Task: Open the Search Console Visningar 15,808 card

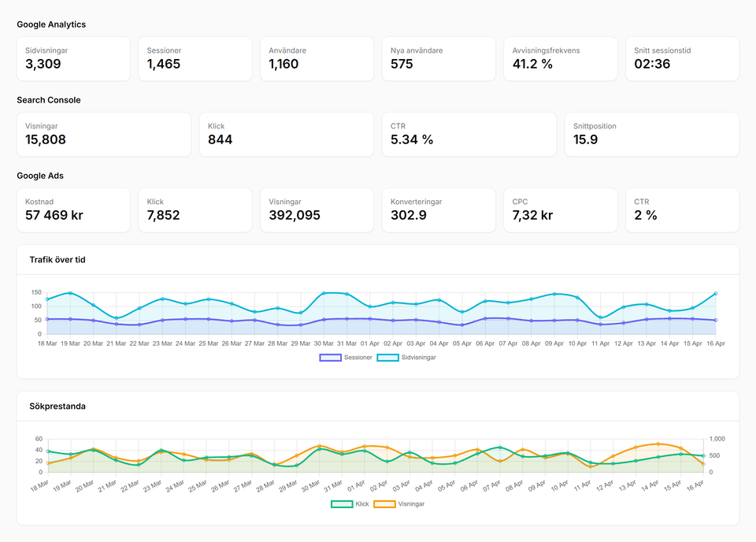Action: [104, 134]
